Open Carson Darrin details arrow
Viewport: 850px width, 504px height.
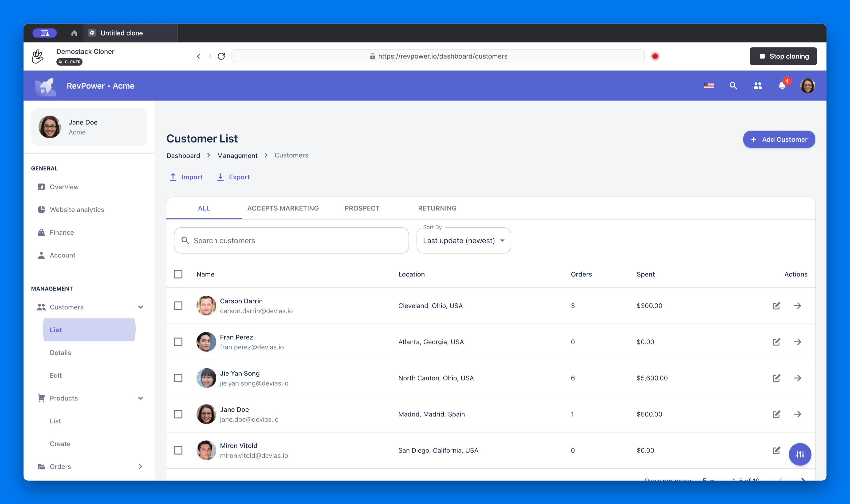coord(797,306)
